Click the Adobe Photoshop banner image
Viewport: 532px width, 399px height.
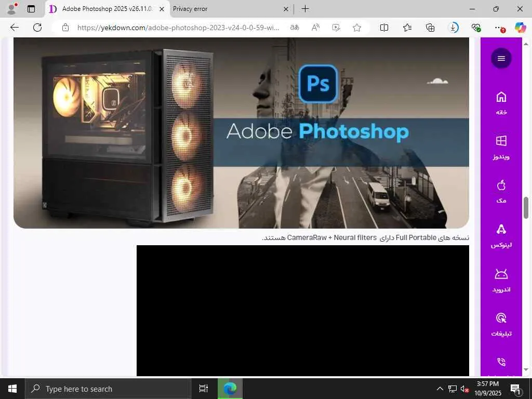click(x=241, y=132)
